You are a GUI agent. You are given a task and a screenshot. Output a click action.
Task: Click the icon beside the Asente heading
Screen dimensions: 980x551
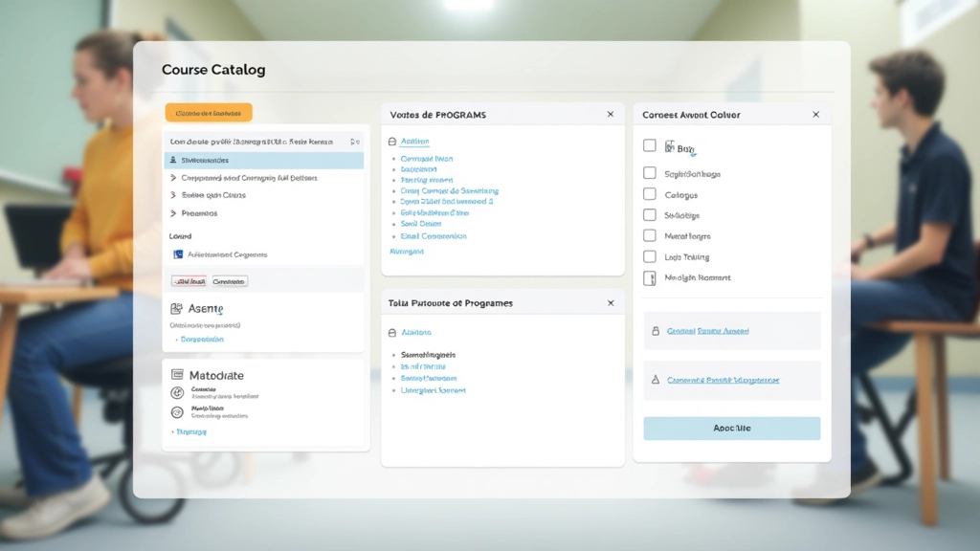[x=176, y=309]
